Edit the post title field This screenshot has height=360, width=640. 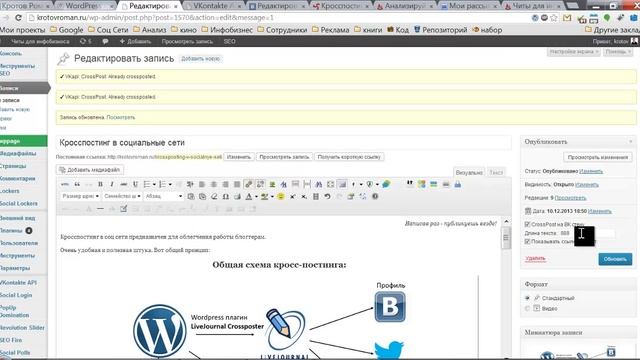pos(283,142)
